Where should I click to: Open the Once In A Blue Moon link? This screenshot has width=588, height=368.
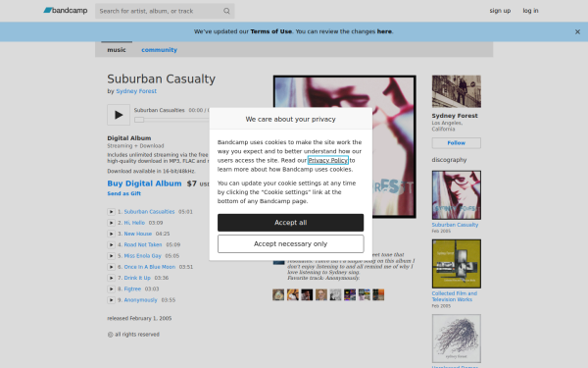point(150,267)
